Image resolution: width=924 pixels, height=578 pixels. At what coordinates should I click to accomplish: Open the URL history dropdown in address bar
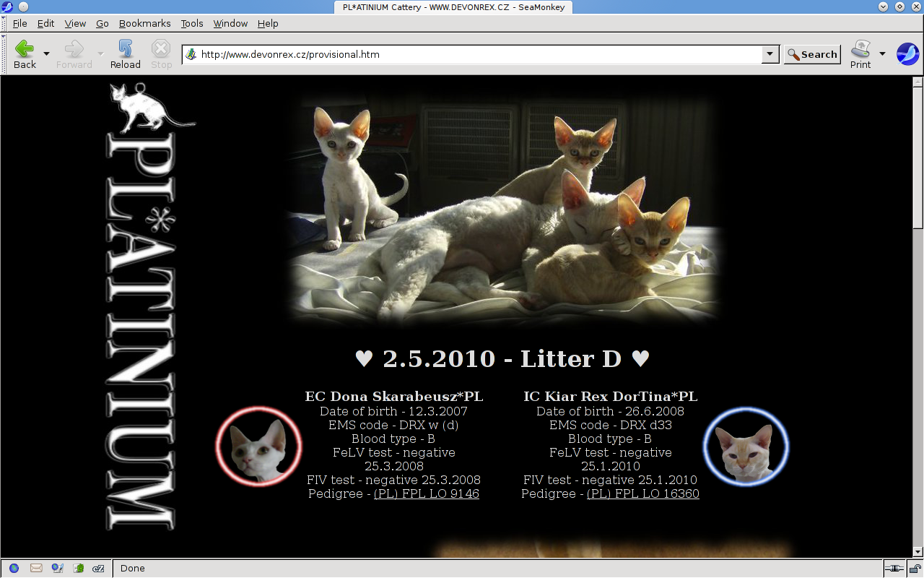click(x=770, y=54)
